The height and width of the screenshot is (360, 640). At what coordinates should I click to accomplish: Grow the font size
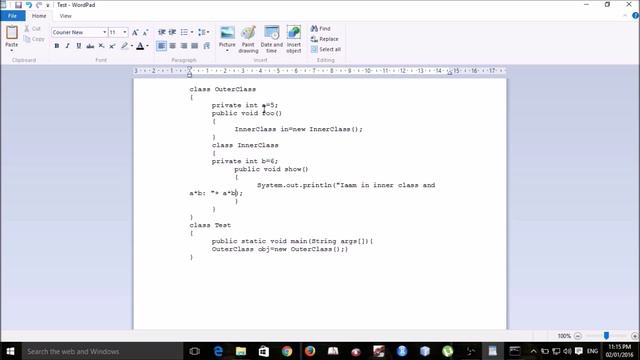point(135,32)
